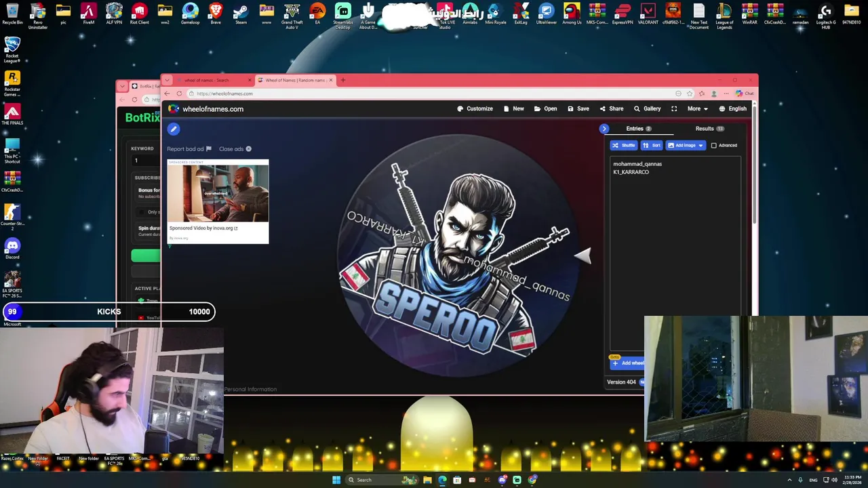Open WinRAR desktop shortcut
This screenshot has height=488, width=868.
(x=749, y=14)
